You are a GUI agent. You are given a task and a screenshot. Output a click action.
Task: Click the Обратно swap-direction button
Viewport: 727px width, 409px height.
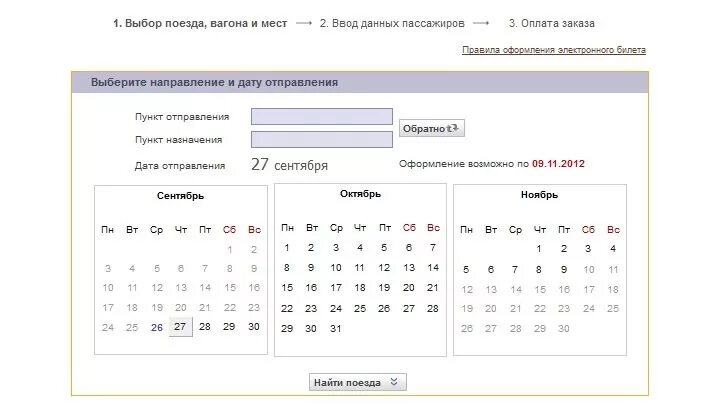click(432, 128)
